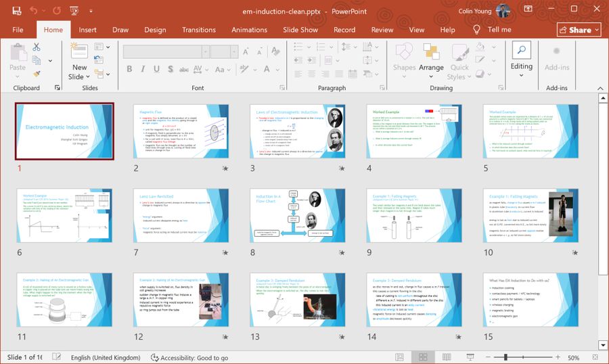This screenshot has width=609, height=364.
Task: Switch to Normal view from status bar
Action: (x=401, y=357)
